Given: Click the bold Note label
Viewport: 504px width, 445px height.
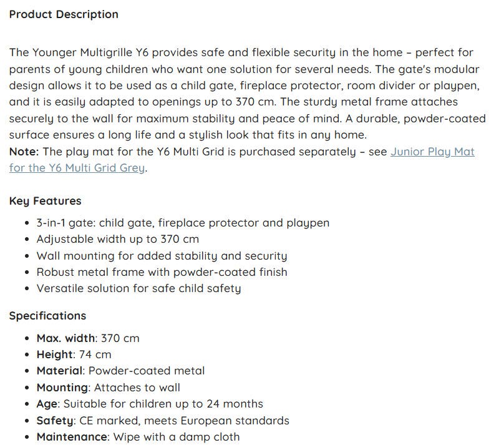Looking at the screenshot, I should coord(24,152).
